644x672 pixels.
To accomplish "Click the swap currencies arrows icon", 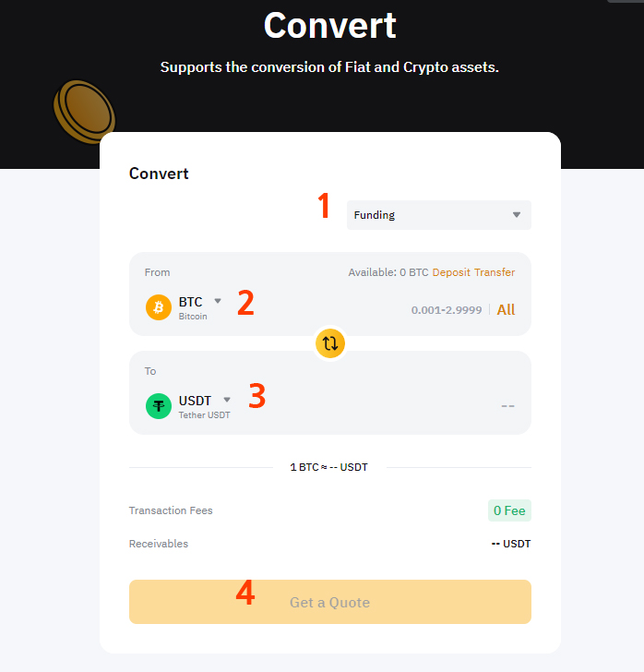I will pyautogui.click(x=330, y=343).
